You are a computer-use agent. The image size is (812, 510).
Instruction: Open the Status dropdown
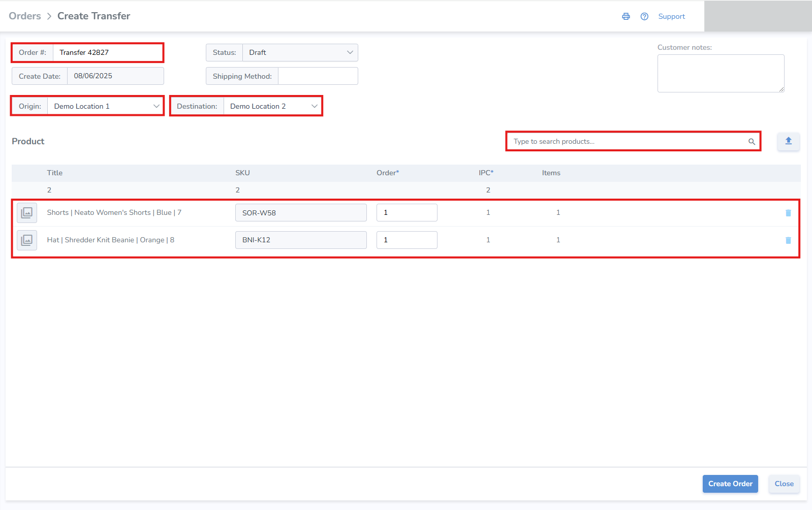coord(300,52)
